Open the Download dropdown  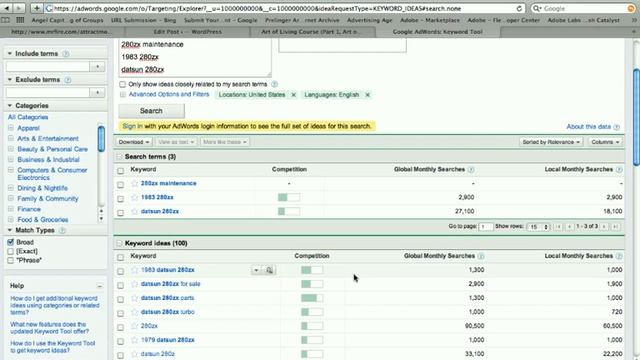click(134, 142)
